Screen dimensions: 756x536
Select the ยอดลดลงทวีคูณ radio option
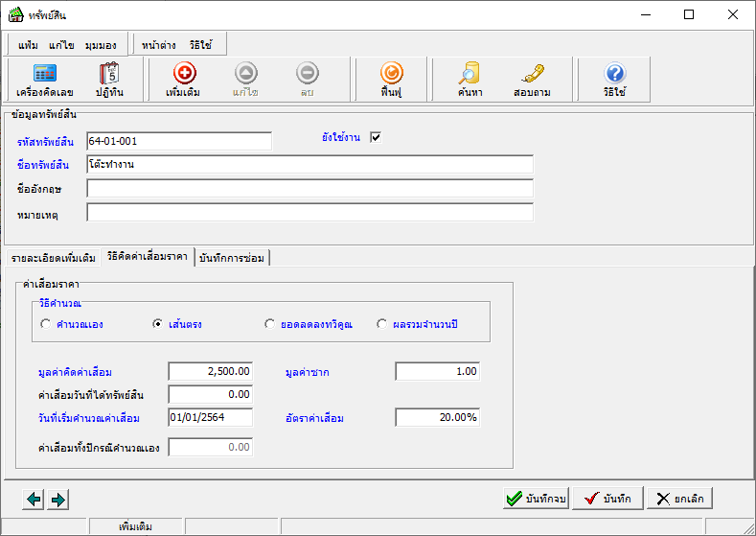point(270,324)
